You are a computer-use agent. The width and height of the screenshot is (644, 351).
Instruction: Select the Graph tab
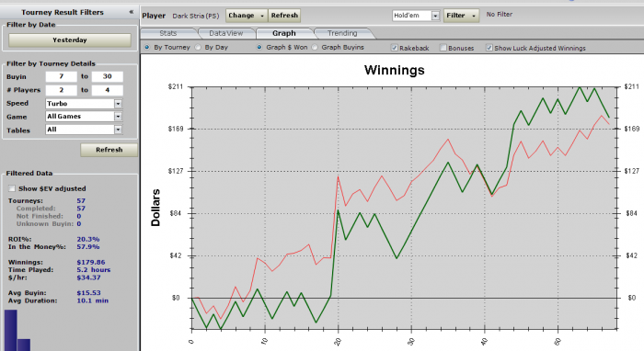(283, 33)
